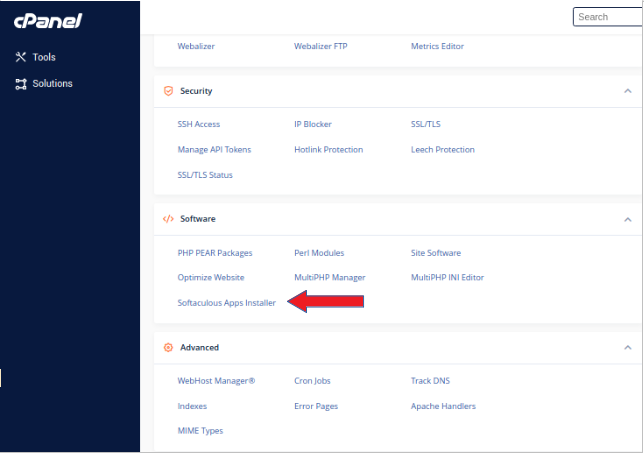Open Metrics Editor link
Viewport: 644px width, 453px height.
tap(437, 46)
